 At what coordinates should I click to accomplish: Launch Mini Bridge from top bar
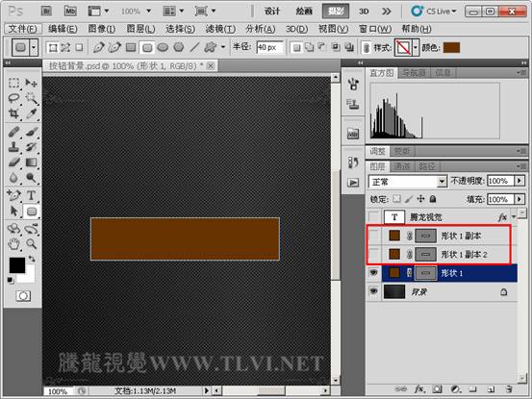click(x=70, y=12)
